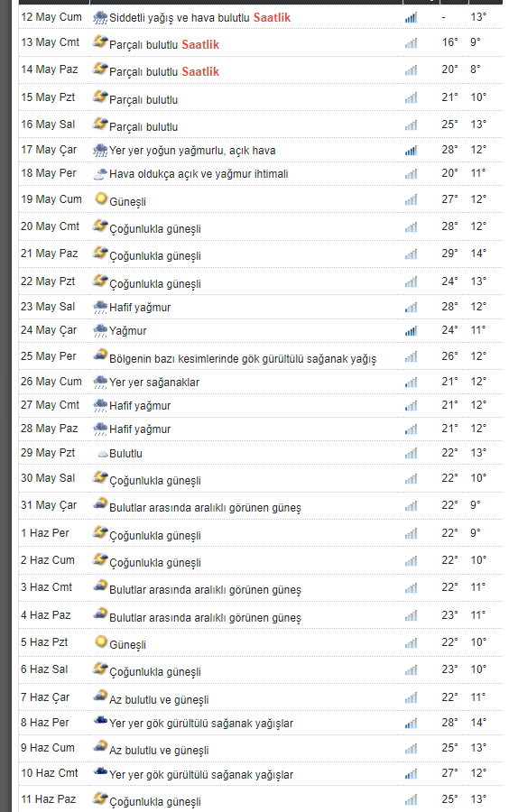
Task: Click low temperature 8° on 14 May
Action: point(476,69)
